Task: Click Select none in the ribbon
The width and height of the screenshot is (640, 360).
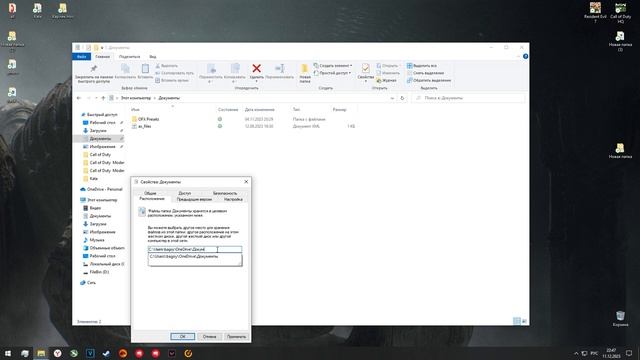Action: 425,73
